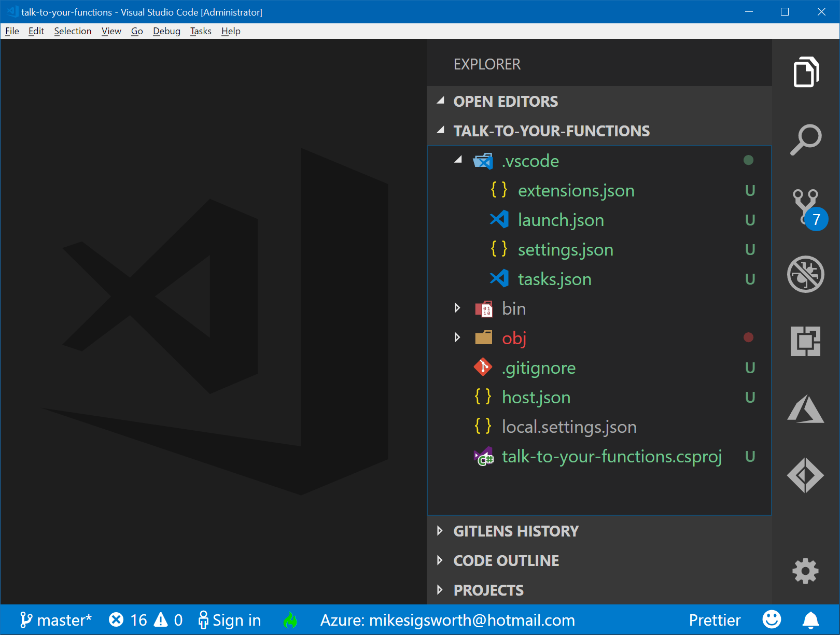The image size is (840, 635).
Task: Maximize the VS Code window
Action: (x=785, y=11)
